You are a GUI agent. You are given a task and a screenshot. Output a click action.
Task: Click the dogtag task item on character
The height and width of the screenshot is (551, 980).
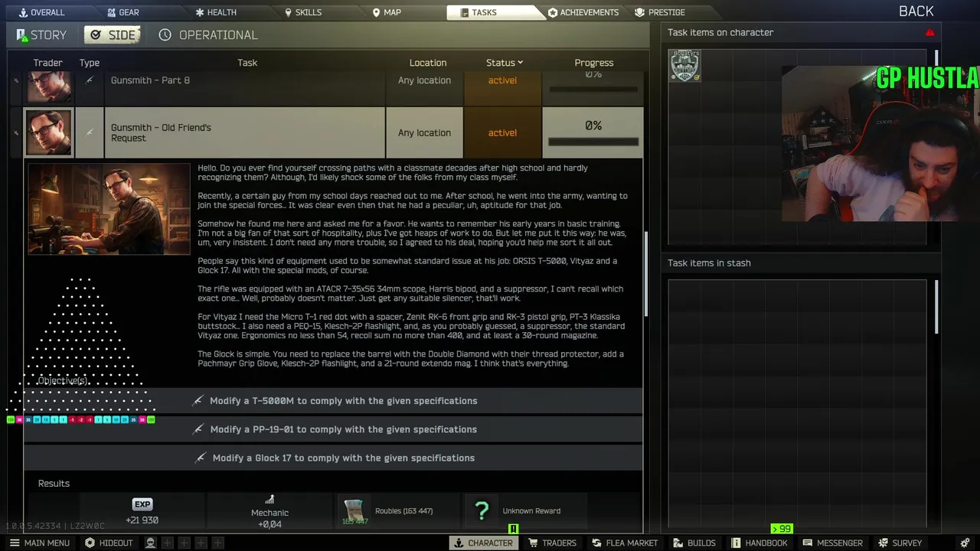pos(684,66)
